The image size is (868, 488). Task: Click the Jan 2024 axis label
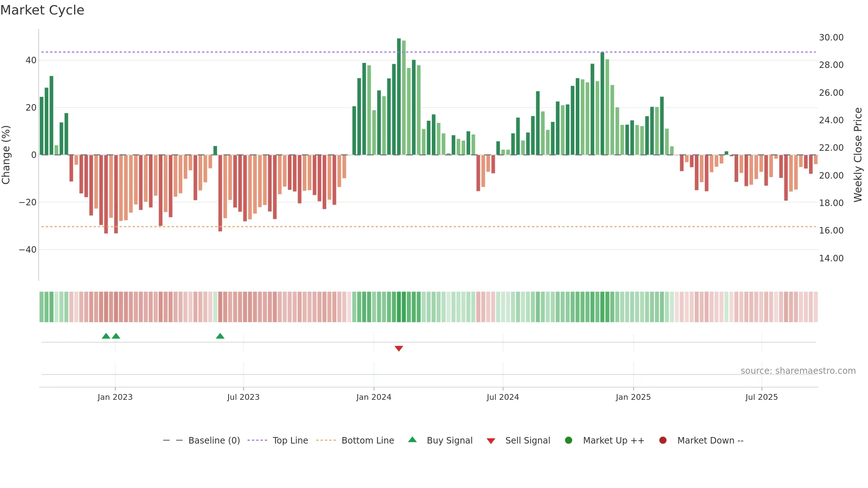374,397
